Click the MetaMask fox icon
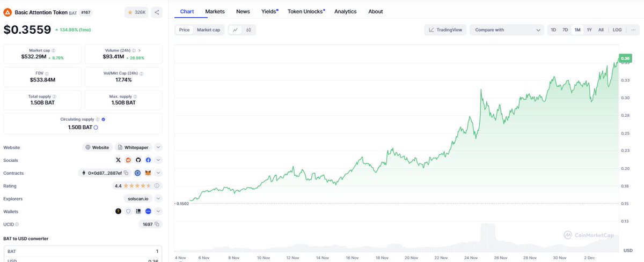Image resolution: width=644 pixels, height=262 pixels. click(x=148, y=173)
